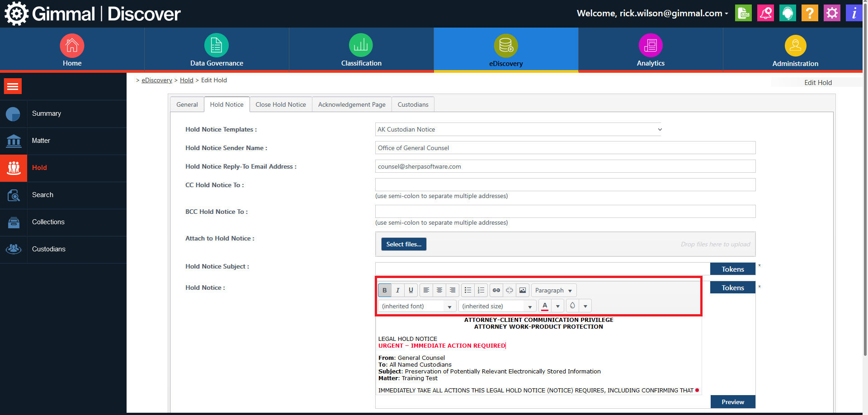Screen dimensions: 868x415
Task: Open the Paragraph style dropdown
Action: pos(553,290)
